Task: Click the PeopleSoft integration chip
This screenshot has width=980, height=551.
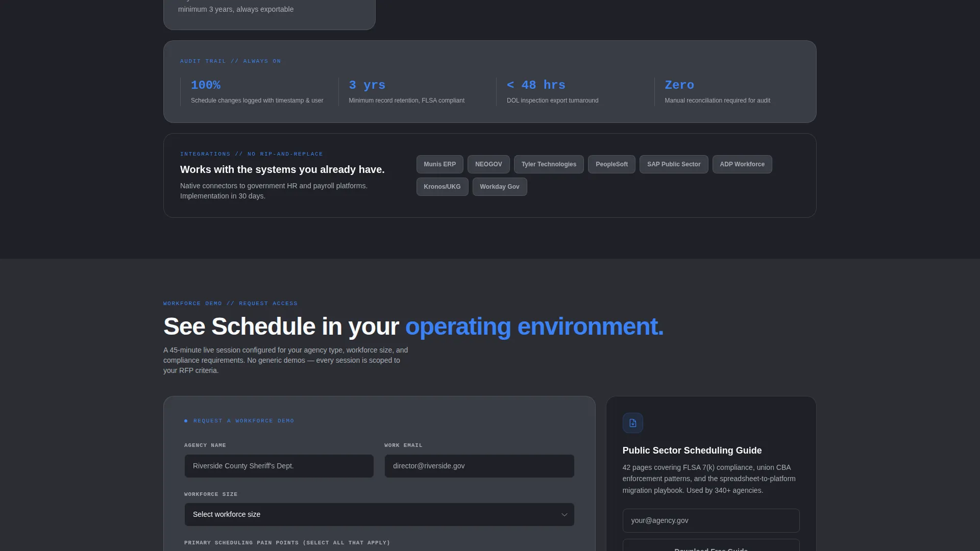Action: tap(611, 164)
